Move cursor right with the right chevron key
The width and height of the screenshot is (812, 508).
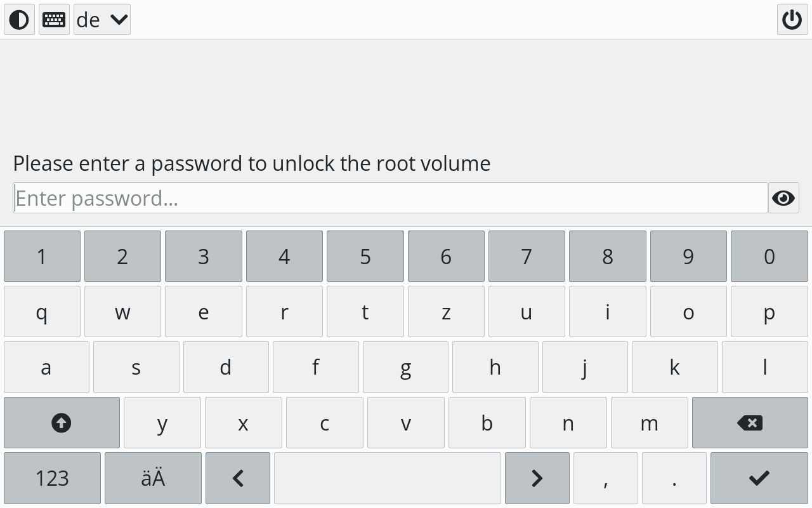tap(537, 478)
